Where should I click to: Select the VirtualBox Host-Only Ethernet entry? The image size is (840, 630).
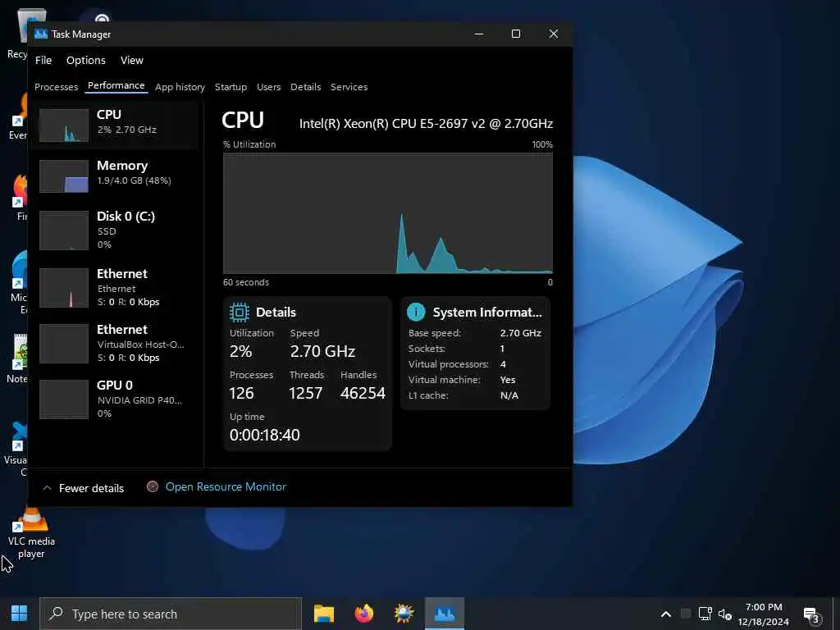pyautogui.click(x=115, y=344)
